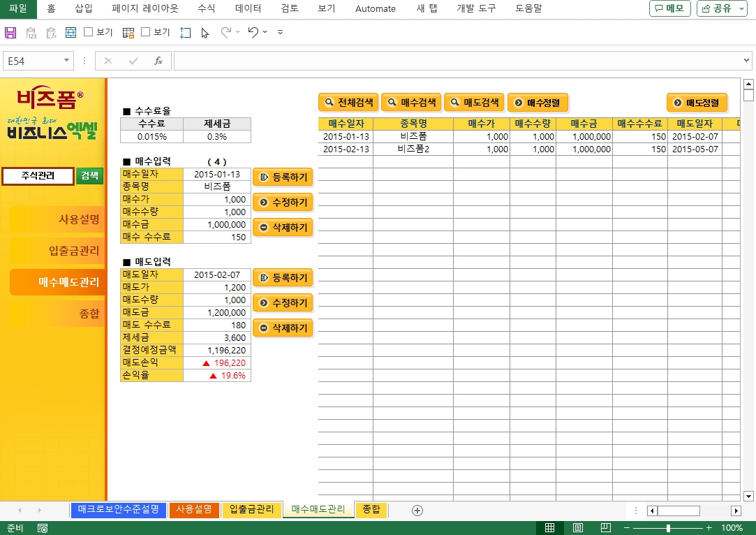Click the 주식관리 search input field
The height and width of the screenshot is (535, 756).
click(x=38, y=176)
